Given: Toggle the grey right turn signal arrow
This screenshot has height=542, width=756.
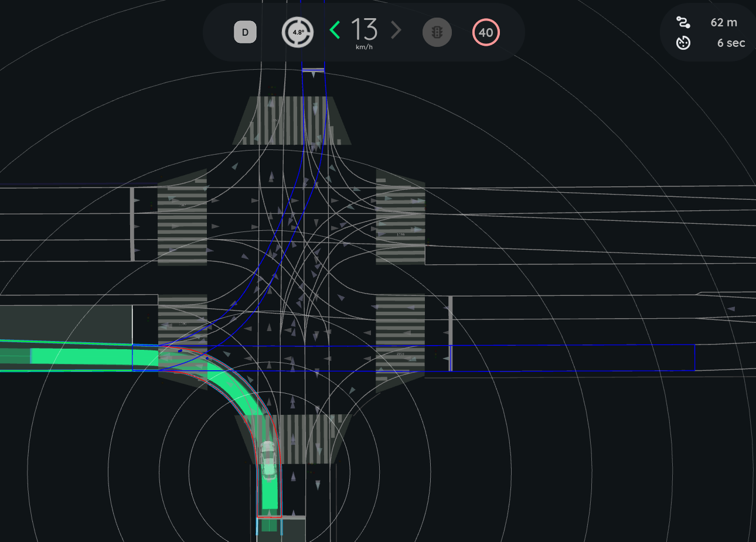Looking at the screenshot, I should tap(396, 30).
